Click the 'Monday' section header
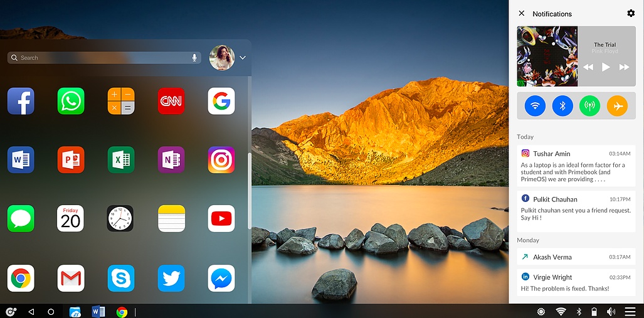This screenshot has width=644, height=318. pos(528,240)
